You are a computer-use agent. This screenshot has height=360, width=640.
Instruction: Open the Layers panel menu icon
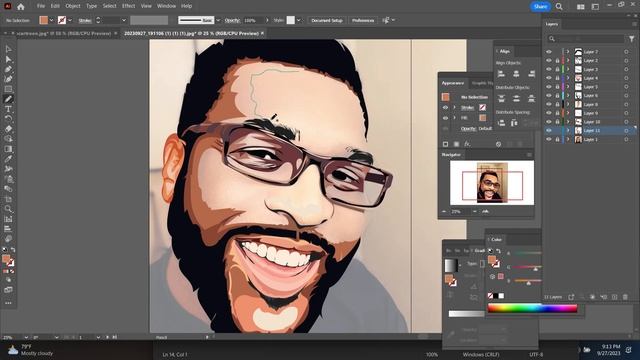click(x=635, y=24)
